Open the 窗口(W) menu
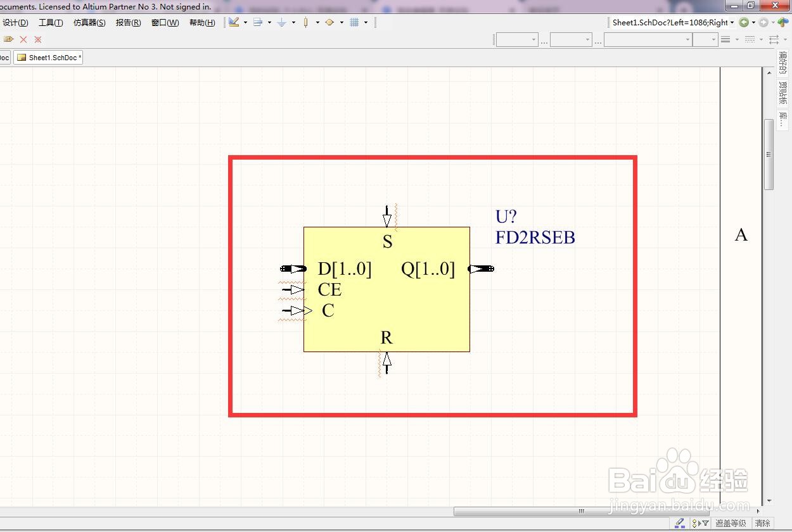792x532 pixels. tap(165, 23)
